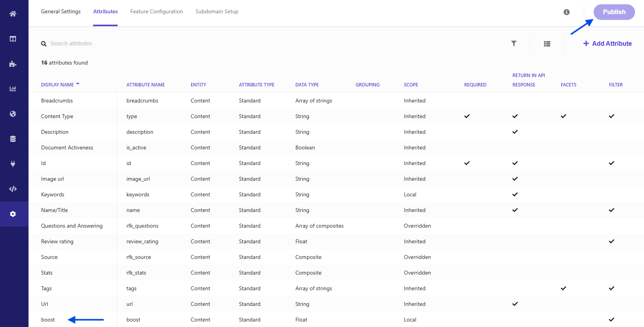Open the Breadcrumbs attribute
Screen dimensions: 644x327
57,101
